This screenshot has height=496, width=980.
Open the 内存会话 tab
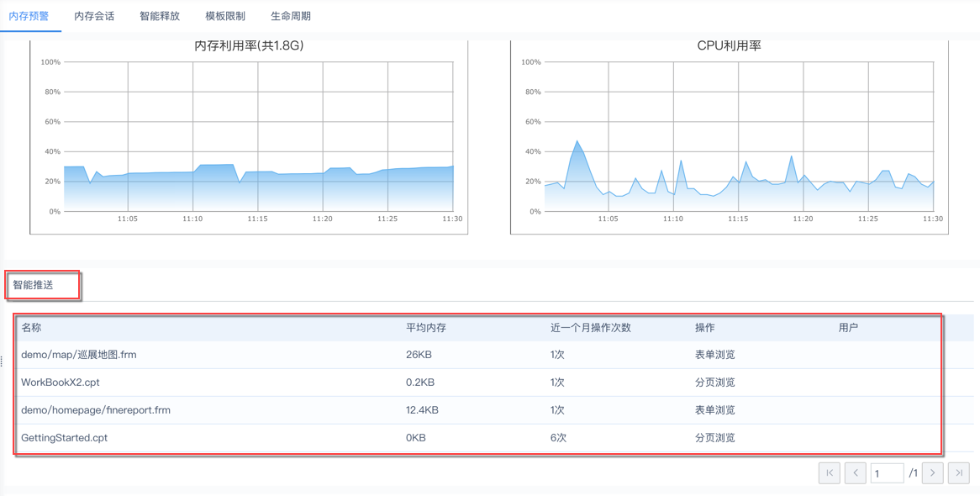click(x=94, y=16)
